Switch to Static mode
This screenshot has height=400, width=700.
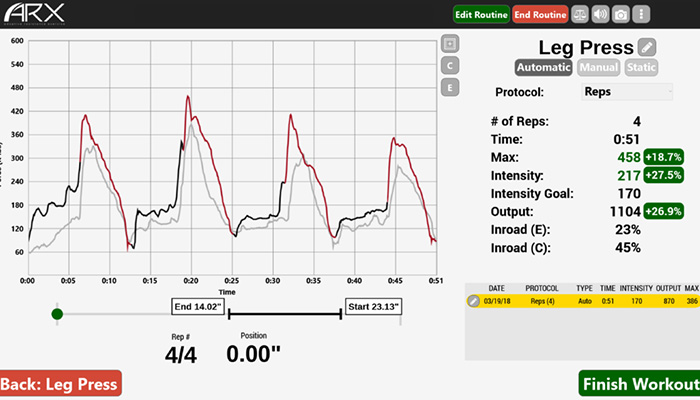tap(641, 68)
